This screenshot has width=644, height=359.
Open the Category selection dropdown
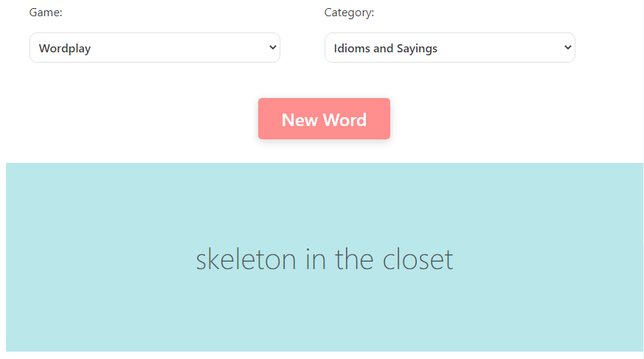pyautogui.click(x=450, y=48)
